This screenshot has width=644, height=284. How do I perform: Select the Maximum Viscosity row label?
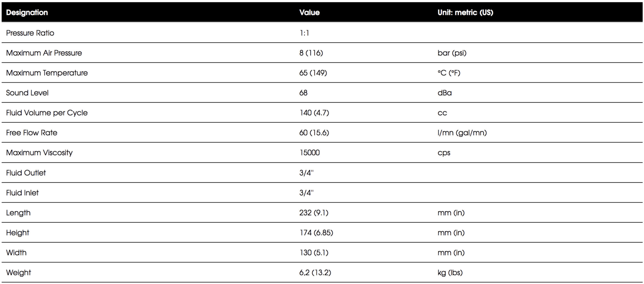[39, 153]
